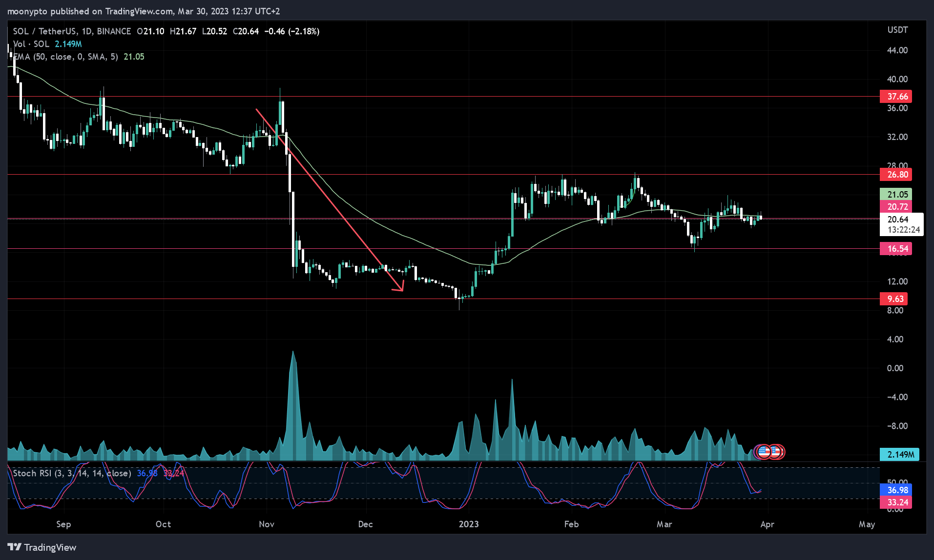Click the USDT currency label
This screenshot has width=934, height=560.
pyautogui.click(x=897, y=30)
